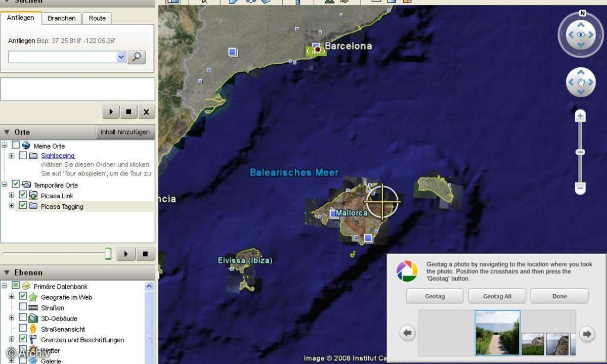Toggle the Primäre Datenbank checkbox
The width and height of the screenshot is (607, 364).
pos(15,286)
